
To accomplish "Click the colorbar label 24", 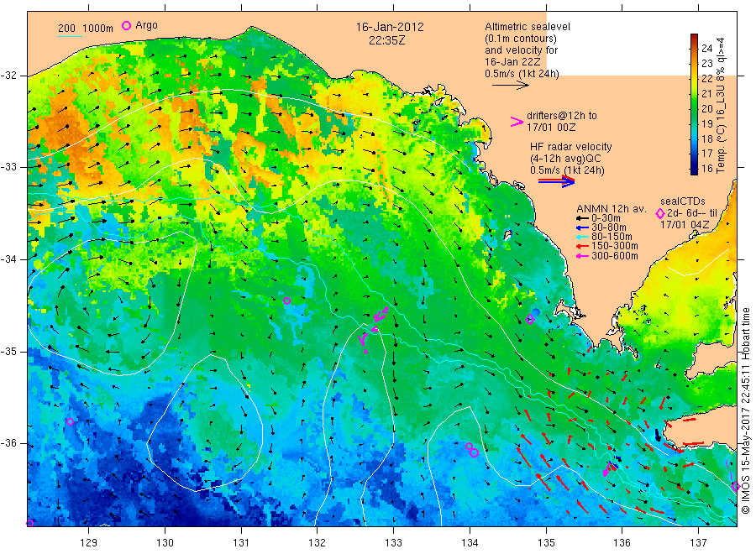I will tap(706, 48).
